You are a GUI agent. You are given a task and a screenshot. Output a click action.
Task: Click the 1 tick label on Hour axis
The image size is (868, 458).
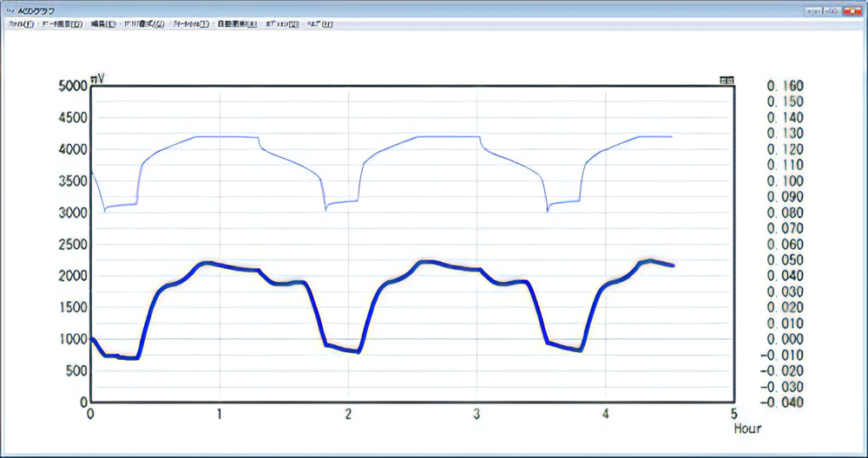click(220, 414)
